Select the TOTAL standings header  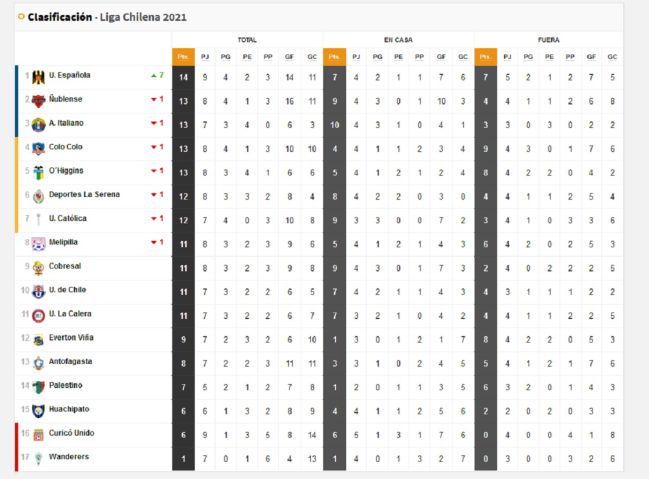247,40
